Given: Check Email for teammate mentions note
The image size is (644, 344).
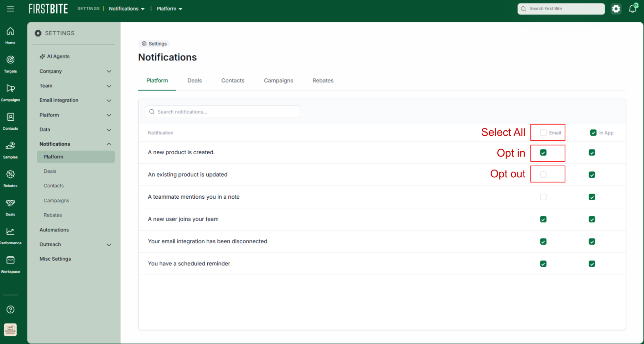Looking at the screenshot, I should (x=543, y=197).
